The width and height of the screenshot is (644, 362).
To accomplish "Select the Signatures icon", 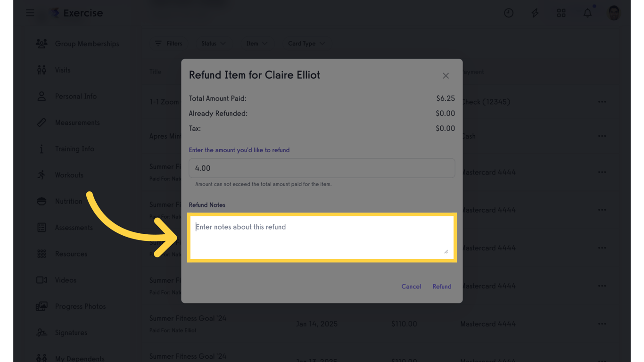I will [41, 332].
